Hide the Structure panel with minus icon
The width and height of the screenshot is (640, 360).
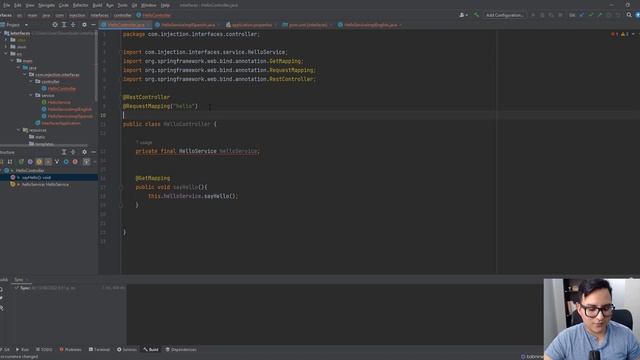coord(93,152)
